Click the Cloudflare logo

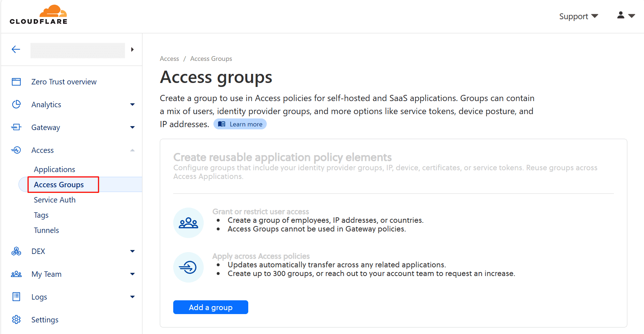coord(38,15)
